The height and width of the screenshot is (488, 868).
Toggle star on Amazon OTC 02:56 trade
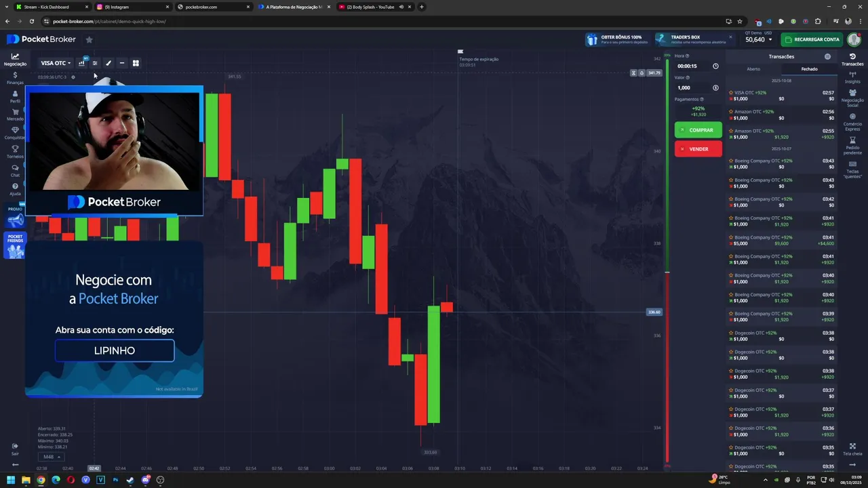tap(731, 112)
